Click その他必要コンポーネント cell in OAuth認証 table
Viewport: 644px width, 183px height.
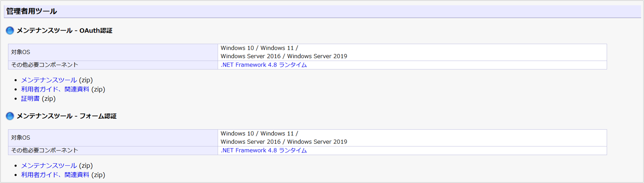pos(45,65)
